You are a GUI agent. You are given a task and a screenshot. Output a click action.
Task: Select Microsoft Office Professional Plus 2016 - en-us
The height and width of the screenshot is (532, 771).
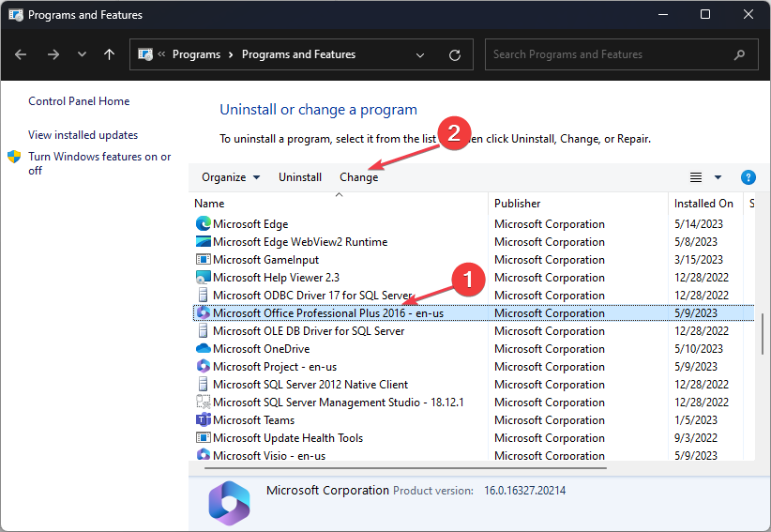tap(328, 313)
